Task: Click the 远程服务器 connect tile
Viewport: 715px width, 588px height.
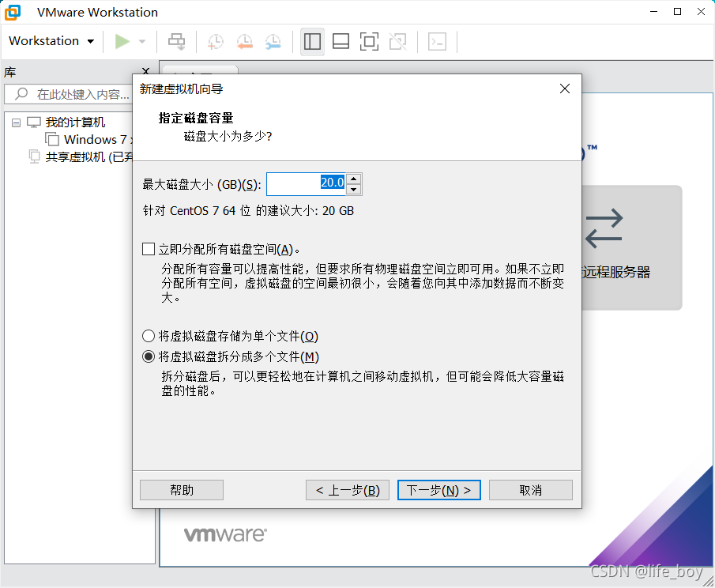Action: [x=631, y=247]
